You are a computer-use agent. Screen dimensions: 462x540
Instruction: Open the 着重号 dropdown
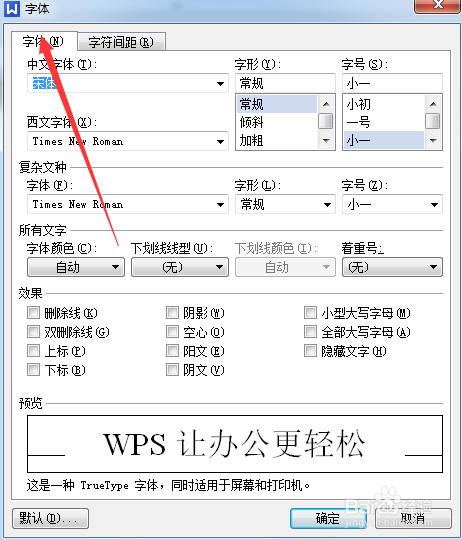tap(392, 267)
